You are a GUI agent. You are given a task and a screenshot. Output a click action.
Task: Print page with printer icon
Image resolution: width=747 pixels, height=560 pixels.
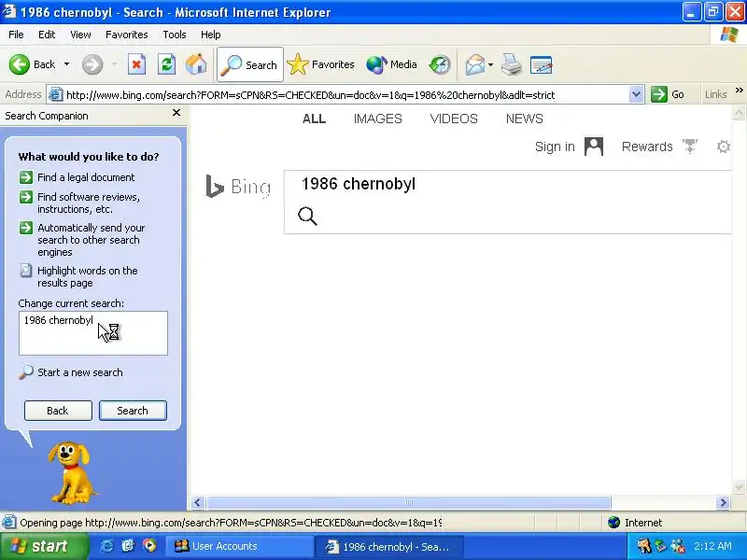point(512,64)
